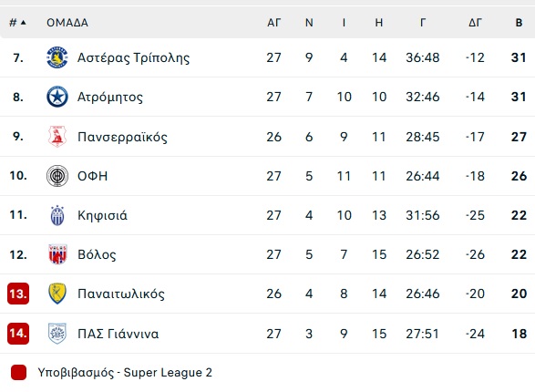Click the ΠΑΣ Γιάννινα crest icon
The width and height of the screenshot is (535, 392).
click(x=57, y=334)
